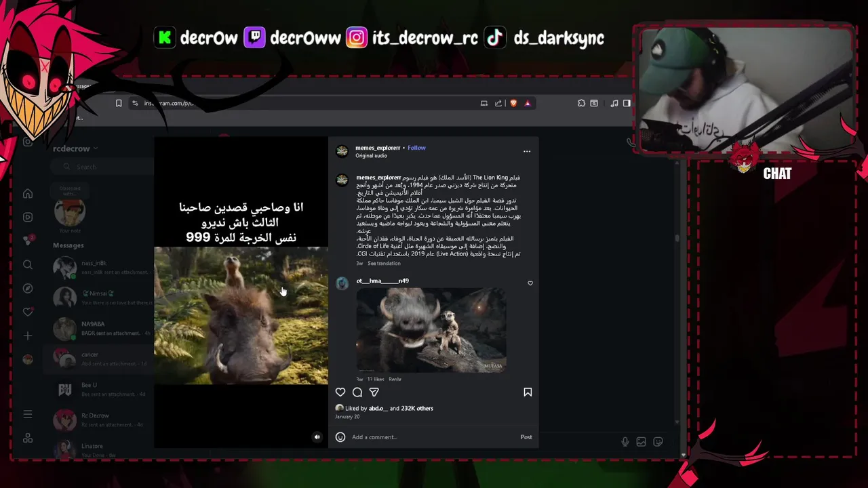Click the instagram.com address bar URL
Viewport: 868px width, 488px height.
click(169, 103)
